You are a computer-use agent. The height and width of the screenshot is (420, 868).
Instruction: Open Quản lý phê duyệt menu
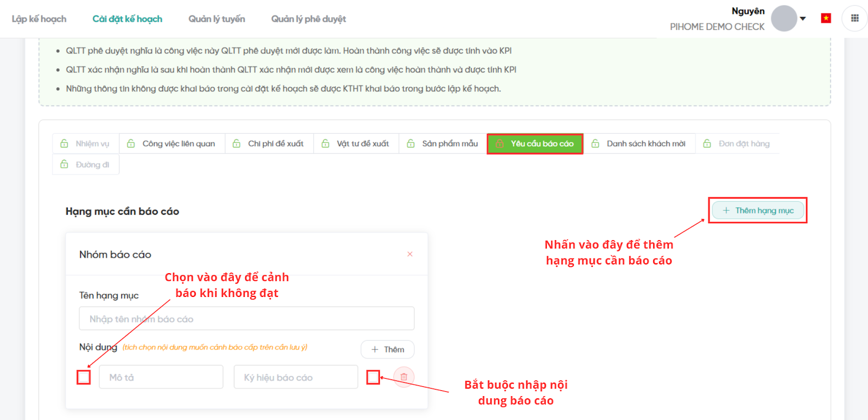coord(308,19)
